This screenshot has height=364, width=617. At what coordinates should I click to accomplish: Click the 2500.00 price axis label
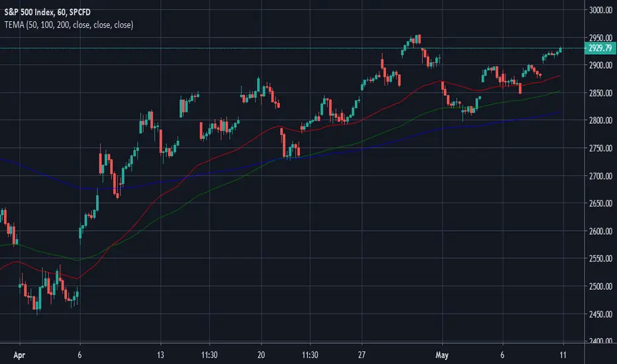click(x=600, y=287)
